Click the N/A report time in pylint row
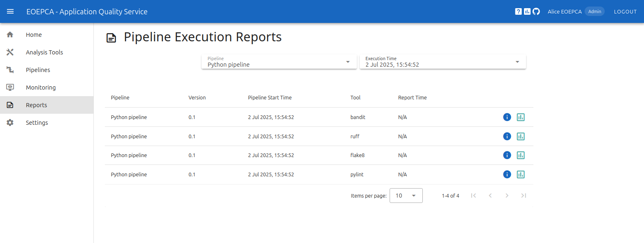 point(402,174)
